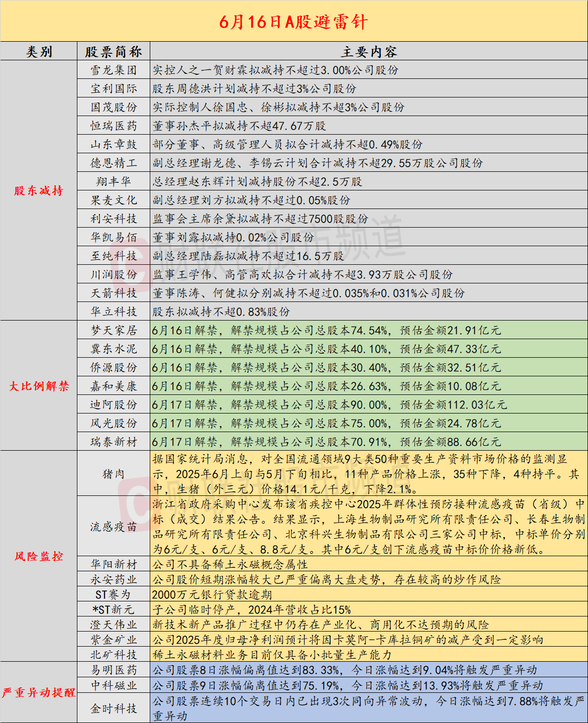Click the 股东减持 category cell
Screen dimensions: 588x723
[x=39, y=190]
